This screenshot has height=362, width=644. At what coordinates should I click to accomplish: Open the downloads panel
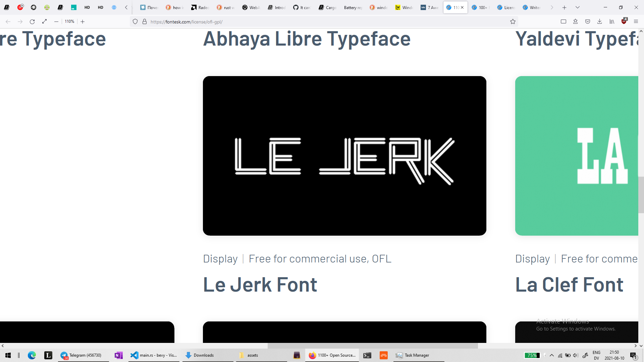point(600,21)
